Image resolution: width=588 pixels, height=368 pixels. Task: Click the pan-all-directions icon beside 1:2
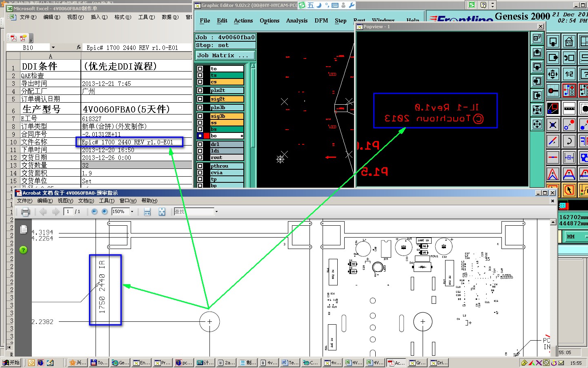tap(553, 74)
